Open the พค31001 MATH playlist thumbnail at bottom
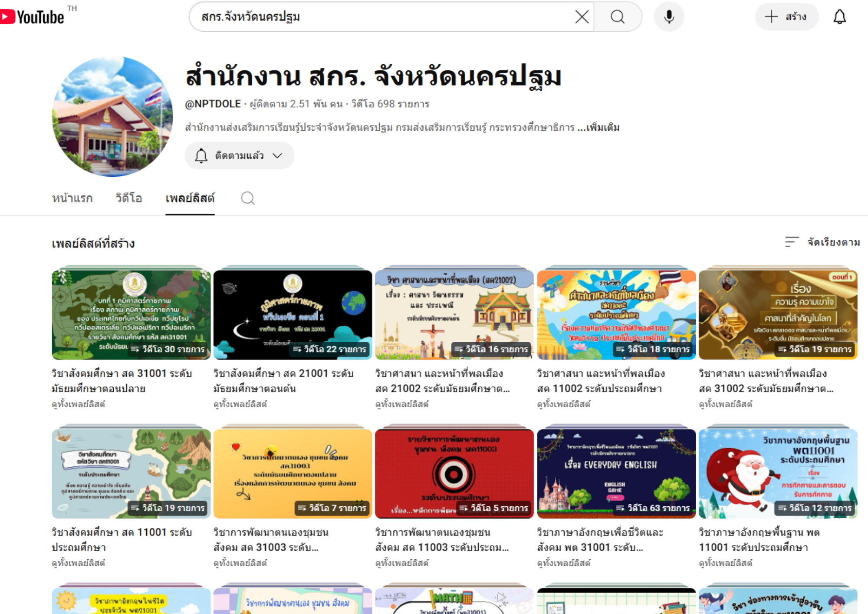868x614 pixels. (x=454, y=601)
